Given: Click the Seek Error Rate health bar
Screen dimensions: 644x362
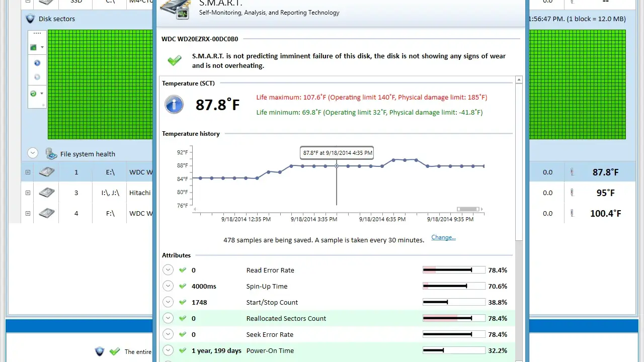Looking at the screenshot, I should tap(454, 334).
